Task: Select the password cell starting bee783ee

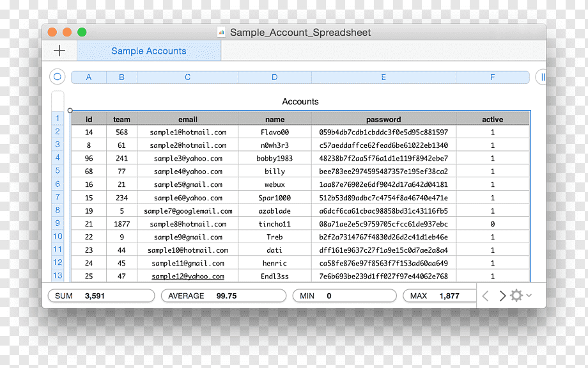Action: coord(383,172)
